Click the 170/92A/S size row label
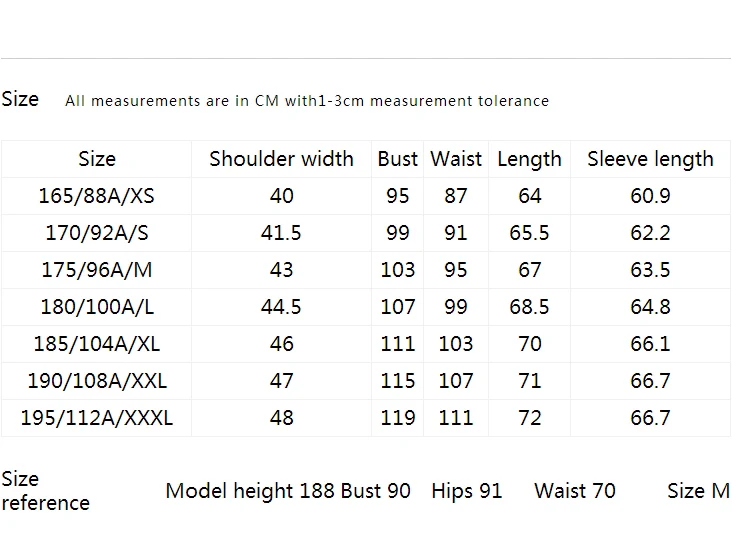Screen dimensions: 732x546 [96, 233]
